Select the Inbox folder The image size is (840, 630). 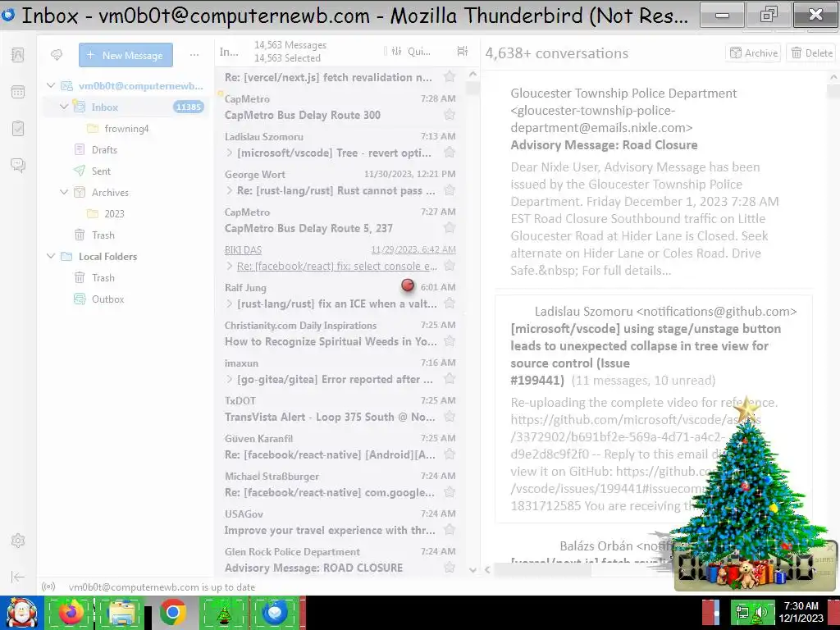click(x=125, y=107)
